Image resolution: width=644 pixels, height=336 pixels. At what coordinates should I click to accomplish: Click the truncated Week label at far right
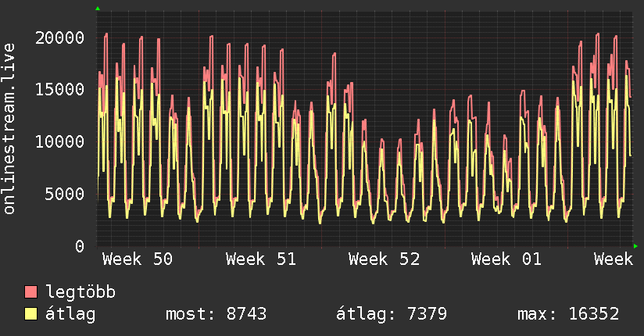pos(613,259)
